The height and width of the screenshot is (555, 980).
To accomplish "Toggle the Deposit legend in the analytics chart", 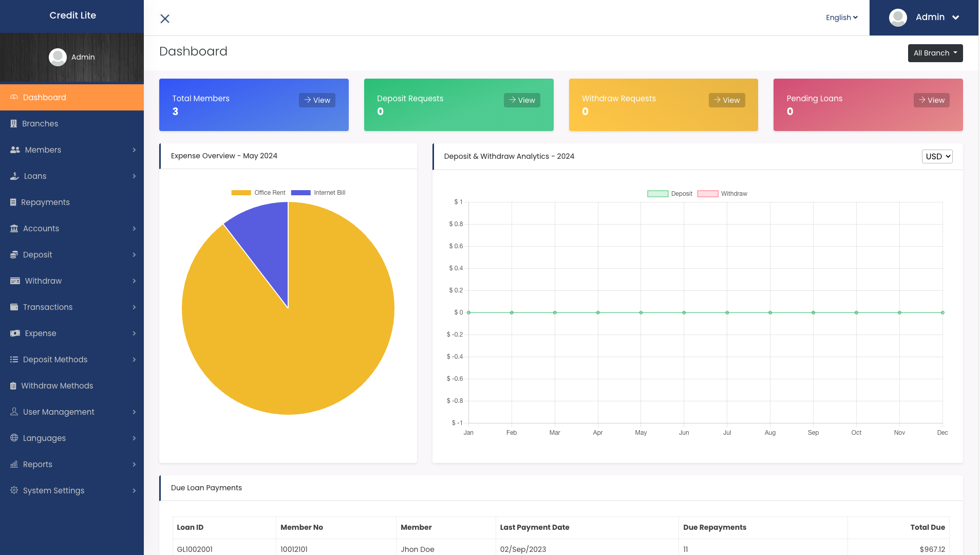I will [x=671, y=193].
